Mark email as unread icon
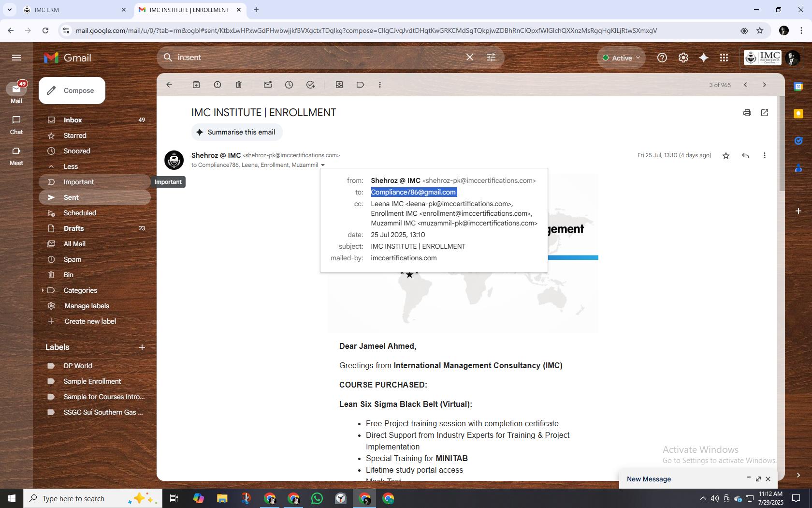812x508 pixels. tap(268, 85)
